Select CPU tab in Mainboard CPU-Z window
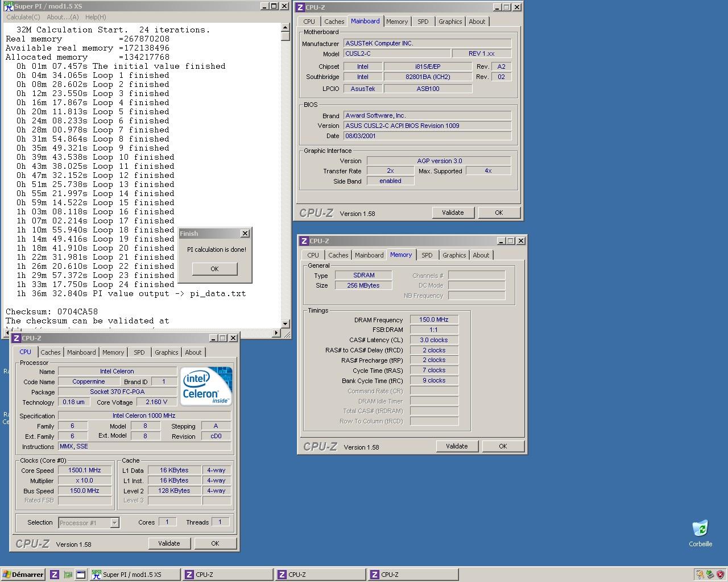Viewport: 728px width, 582px height. point(309,22)
